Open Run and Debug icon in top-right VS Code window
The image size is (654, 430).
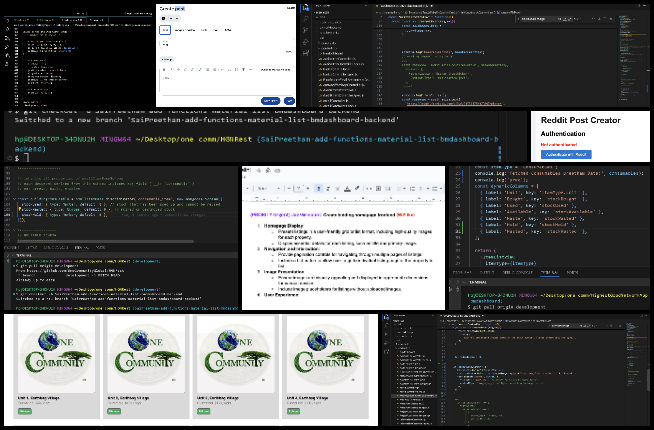coord(306,42)
